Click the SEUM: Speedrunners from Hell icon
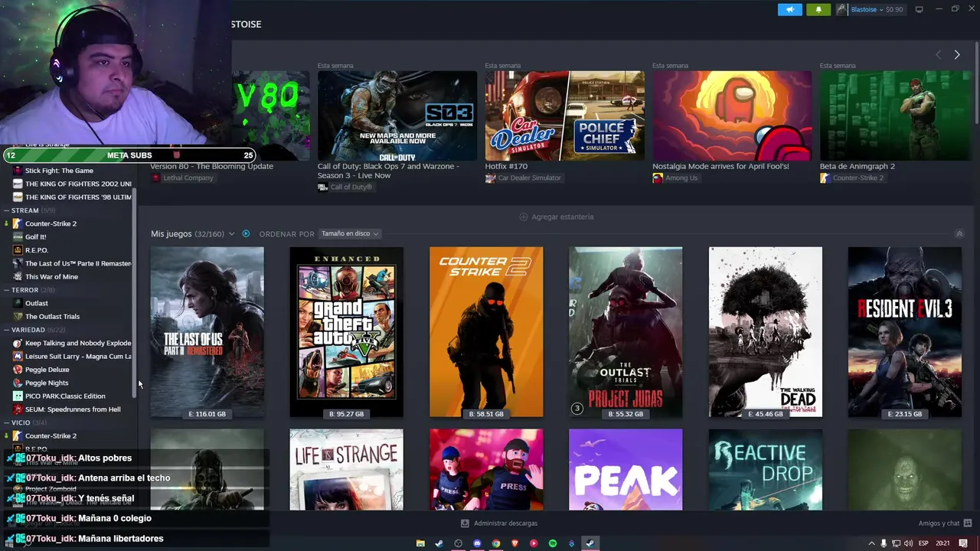The width and height of the screenshot is (980, 551). [18, 409]
